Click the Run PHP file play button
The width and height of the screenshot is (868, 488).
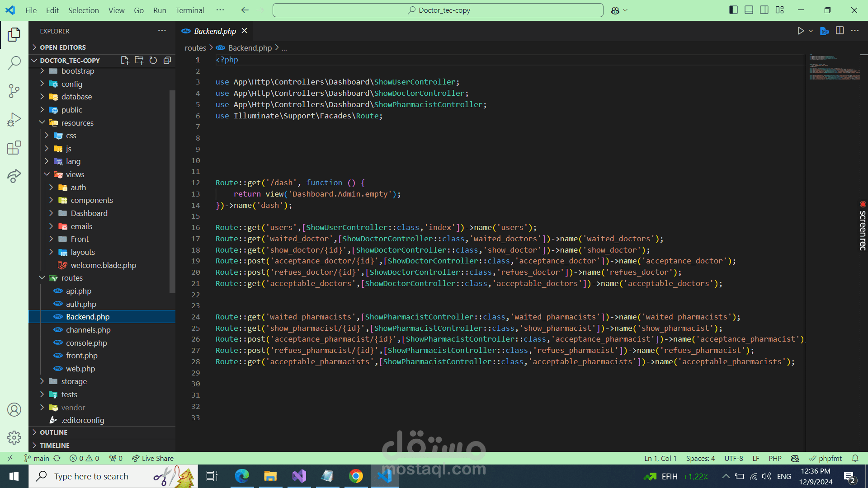(x=801, y=31)
